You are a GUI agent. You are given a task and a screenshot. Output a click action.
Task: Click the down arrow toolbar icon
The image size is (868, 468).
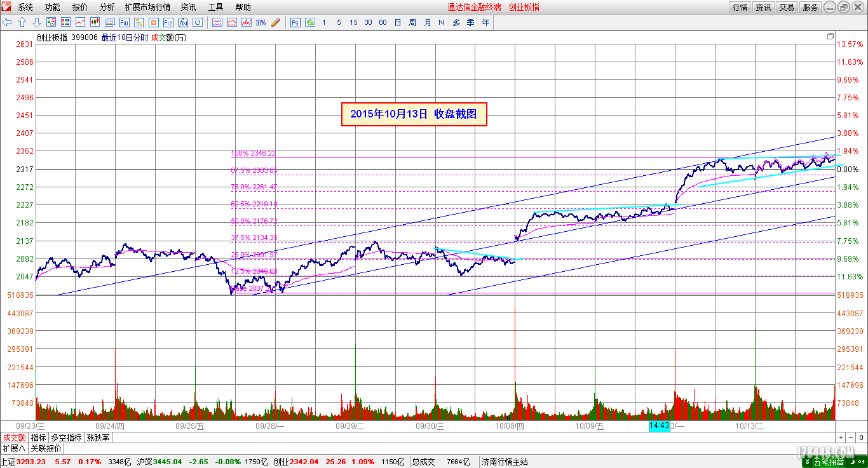[x=37, y=22]
